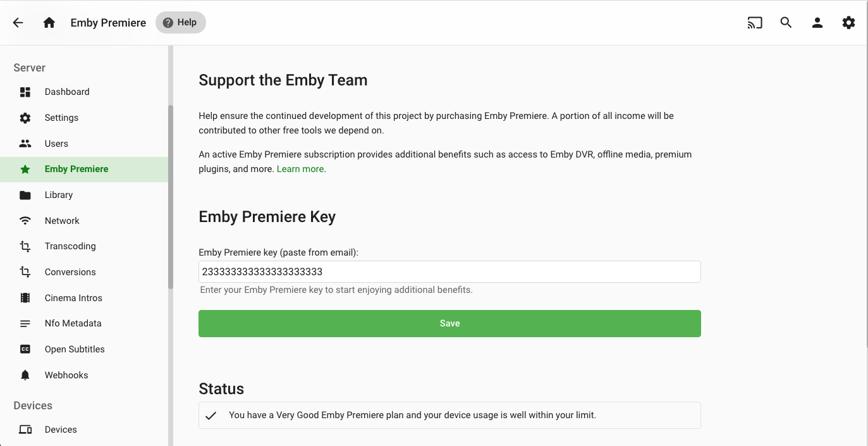Navigate to the Network page
Viewport: 868px width, 446px height.
tap(84, 221)
